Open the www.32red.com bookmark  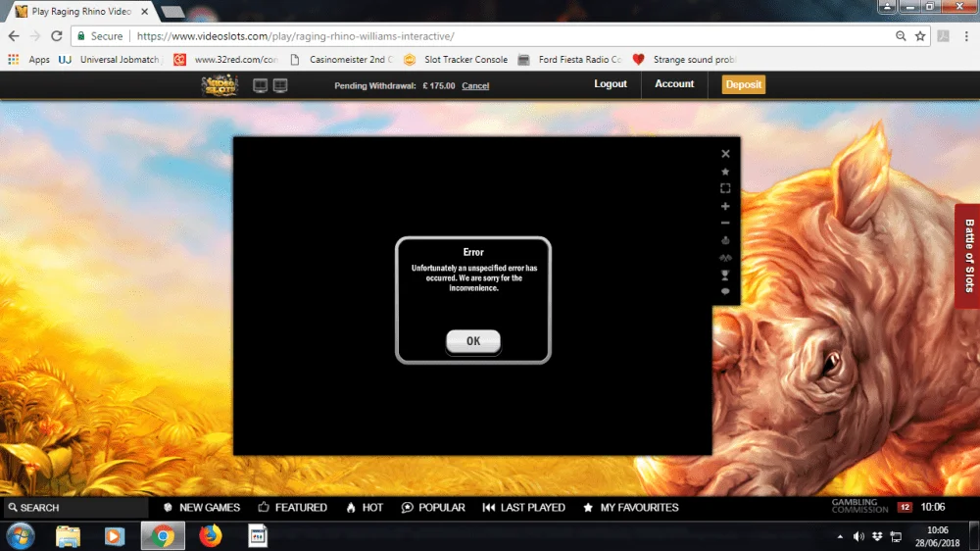click(x=225, y=60)
